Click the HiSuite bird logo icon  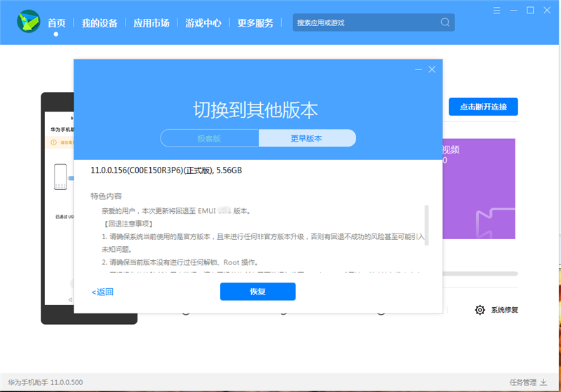pyautogui.click(x=29, y=22)
